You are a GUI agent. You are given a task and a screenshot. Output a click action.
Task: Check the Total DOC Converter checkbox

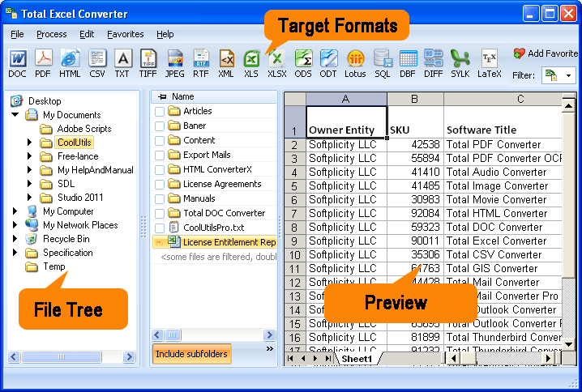pos(160,214)
